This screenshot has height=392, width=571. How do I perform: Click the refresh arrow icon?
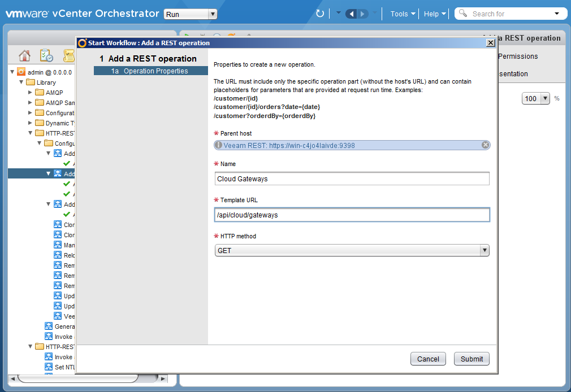(320, 14)
